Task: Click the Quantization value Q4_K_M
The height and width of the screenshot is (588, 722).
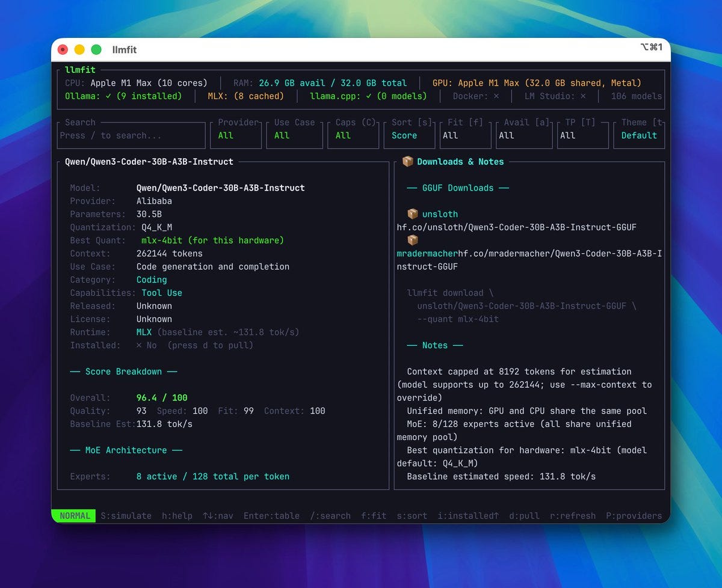Action: coord(156,227)
